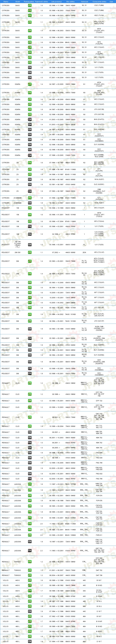Select the '2E/K' body code cell
This screenshot has height=644, width=116.
tap(84, 252)
